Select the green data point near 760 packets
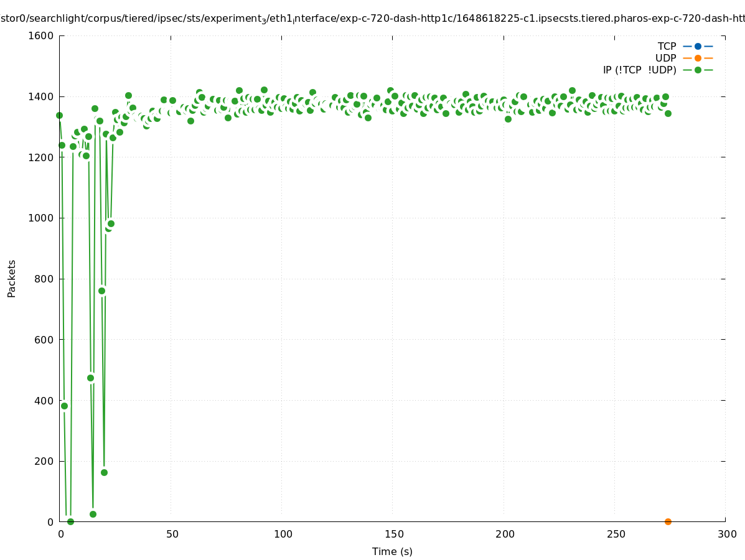This screenshot has width=745, height=560. 101,291
